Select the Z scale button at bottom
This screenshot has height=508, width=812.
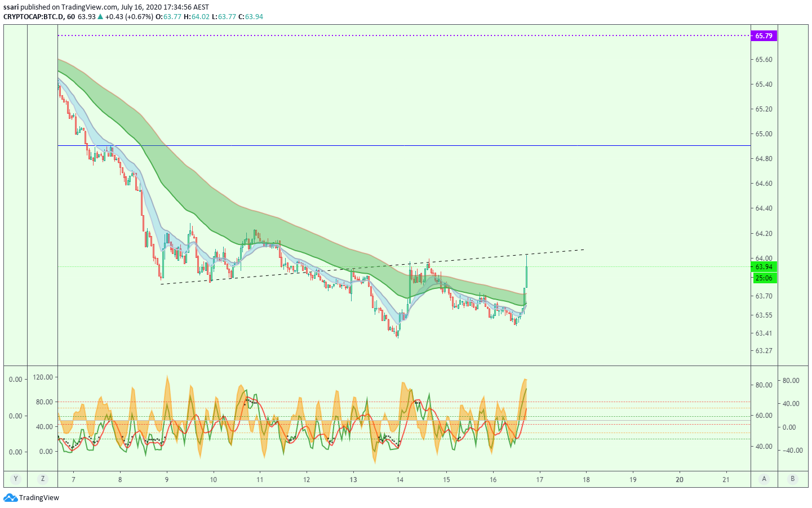pyautogui.click(x=43, y=479)
